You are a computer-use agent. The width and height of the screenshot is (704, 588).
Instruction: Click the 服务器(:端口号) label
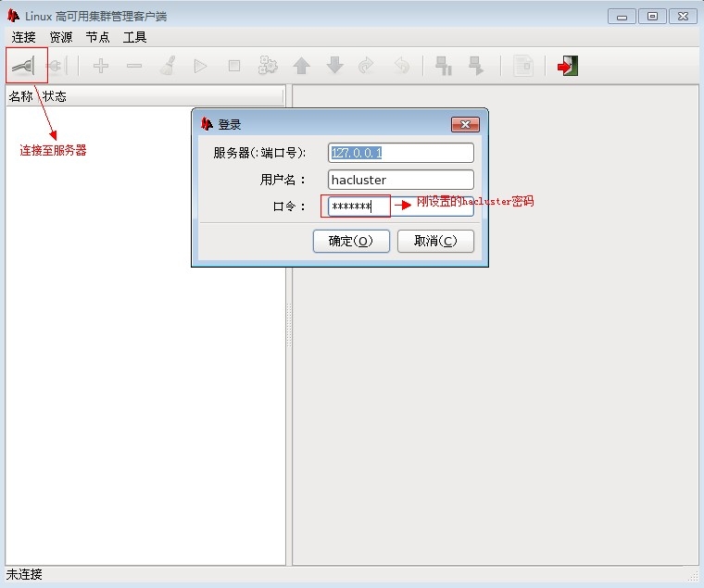tap(259, 153)
